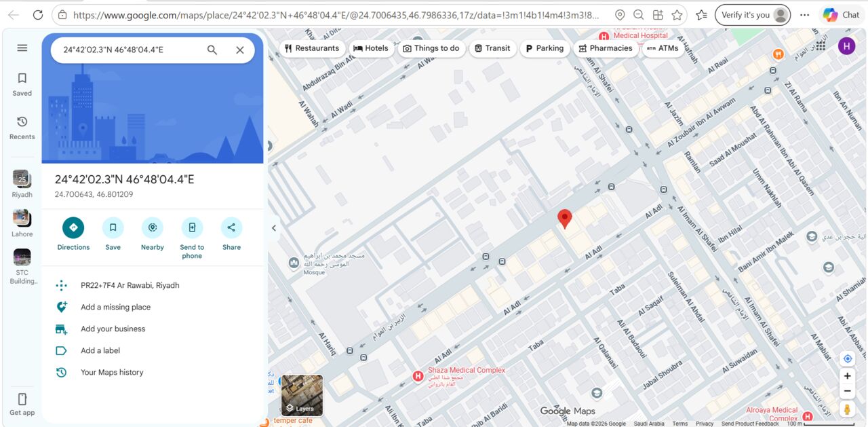Click the Get app phone icon
This screenshot has height=427, width=868.
tap(22, 399)
